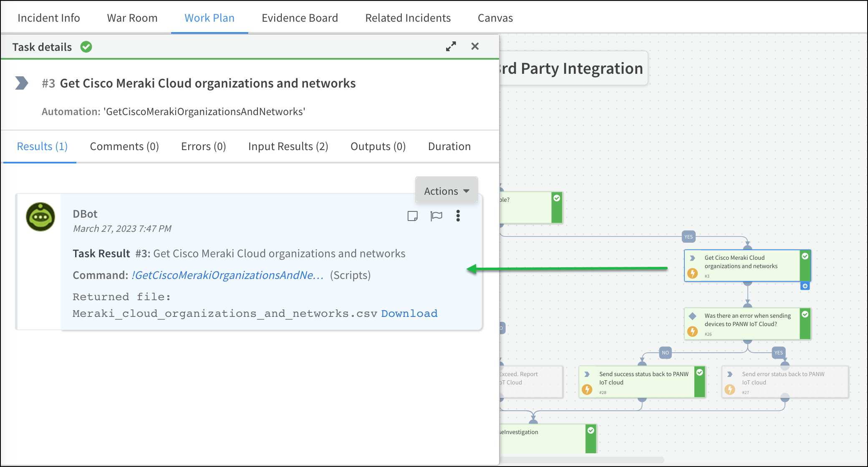Click the lightning icon on Send success status node
Screen dimensions: 868x467
587,389
